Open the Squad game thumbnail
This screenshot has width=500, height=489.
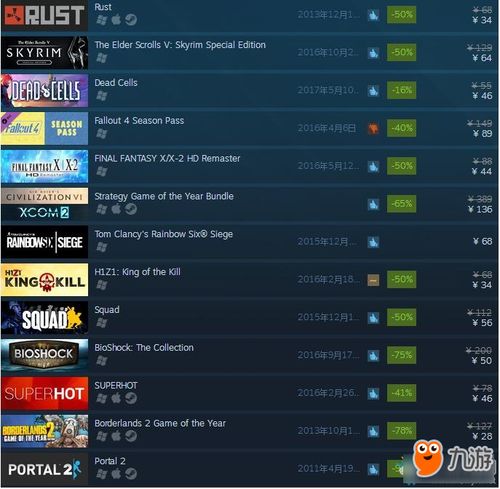(x=45, y=318)
